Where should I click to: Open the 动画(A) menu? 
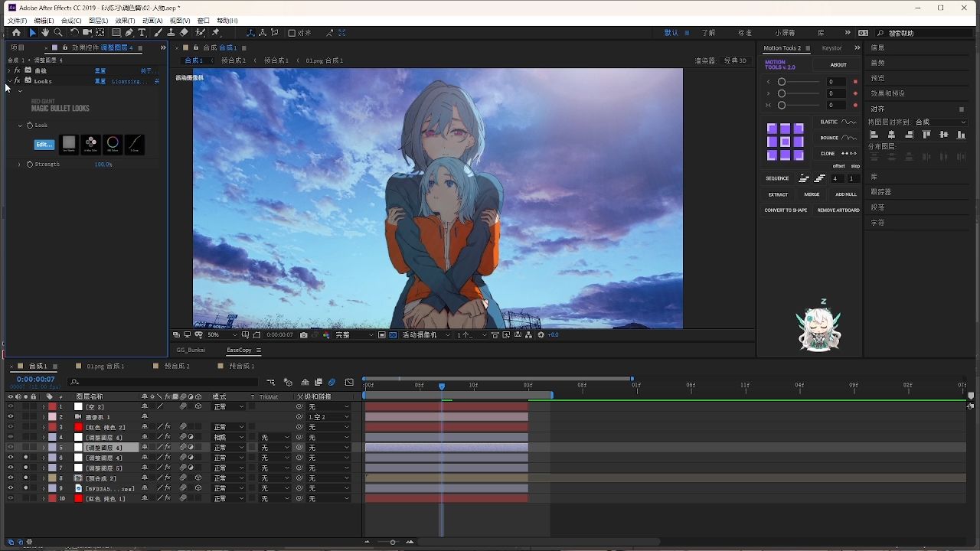point(152,21)
